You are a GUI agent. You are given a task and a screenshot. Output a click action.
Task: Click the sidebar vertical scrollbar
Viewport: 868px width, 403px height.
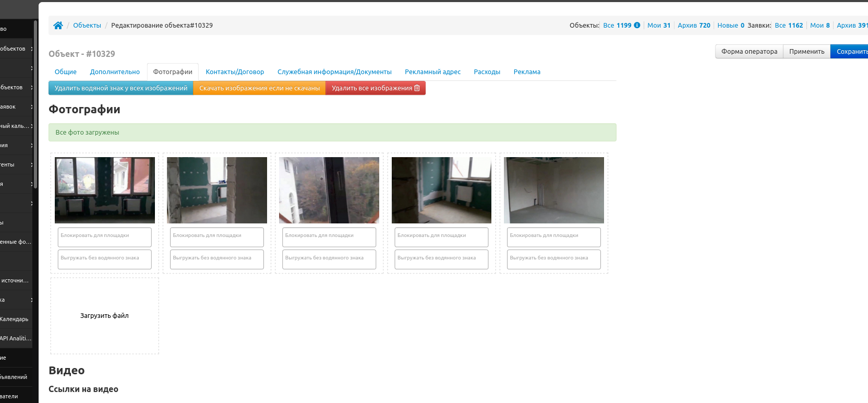(35, 104)
